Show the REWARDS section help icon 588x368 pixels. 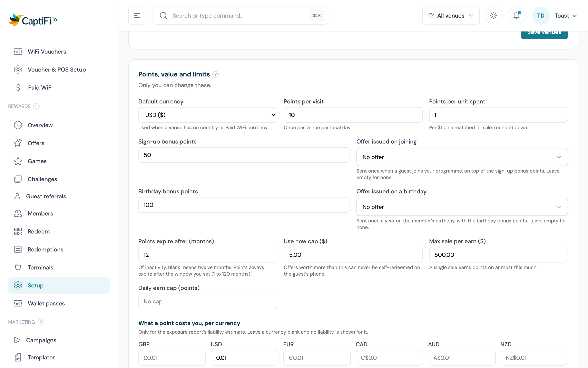click(36, 106)
